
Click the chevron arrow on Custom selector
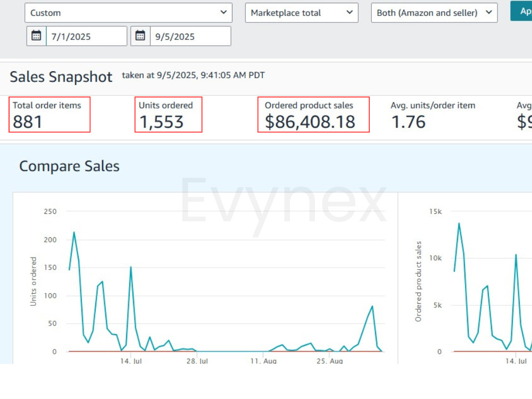223,12
